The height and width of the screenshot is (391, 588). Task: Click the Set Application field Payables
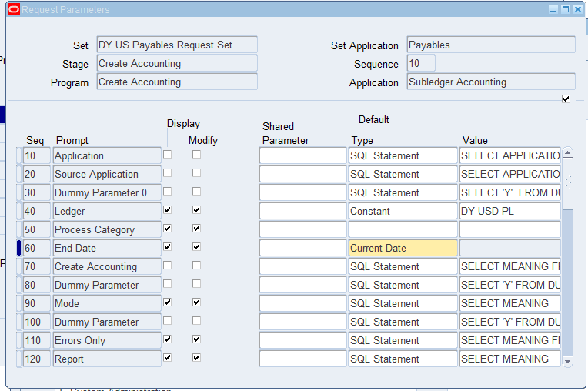(x=491, y=45)
